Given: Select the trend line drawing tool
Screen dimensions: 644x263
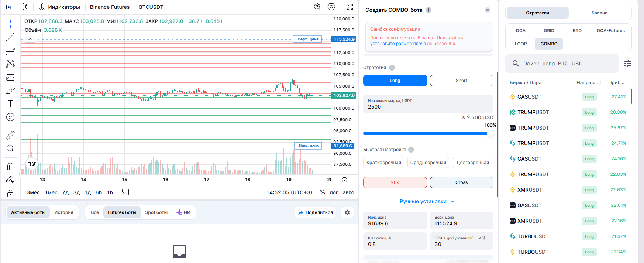Looking at the screenshot, I should (x=10, y=37).
